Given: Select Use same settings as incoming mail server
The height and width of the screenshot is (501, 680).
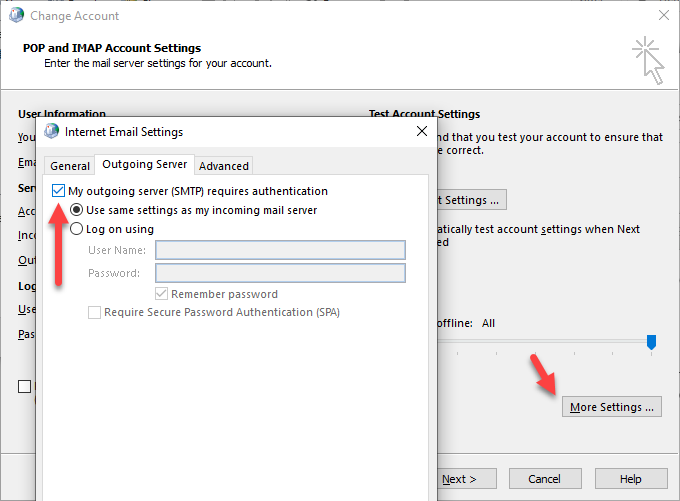Looking at the screenshot, I should 77,210.
